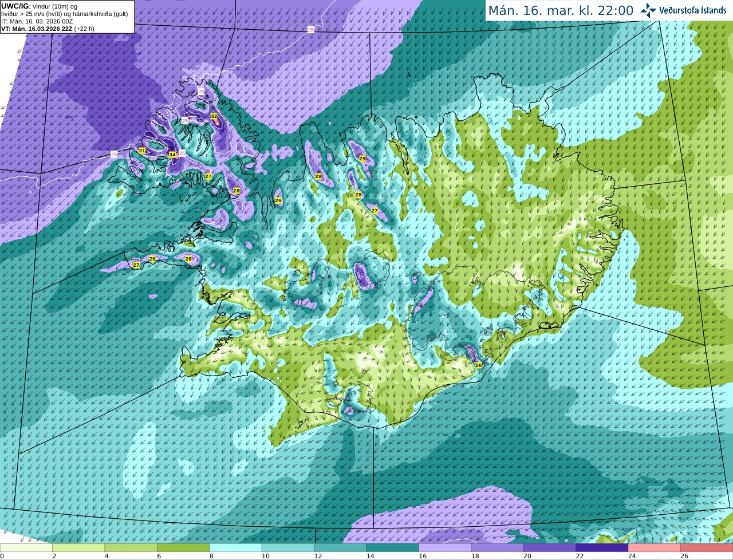Click the legend scale number 0

pos(2,556)
